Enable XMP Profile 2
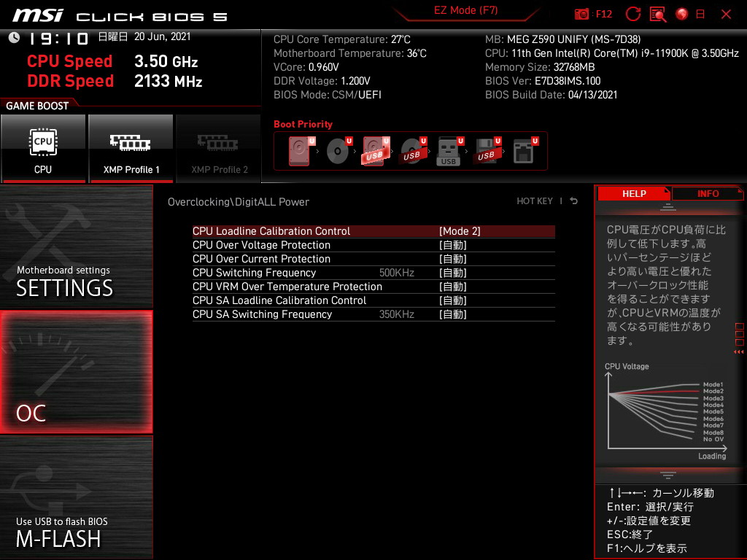Viewport: 747px width, 560px height. pos(219,149)
